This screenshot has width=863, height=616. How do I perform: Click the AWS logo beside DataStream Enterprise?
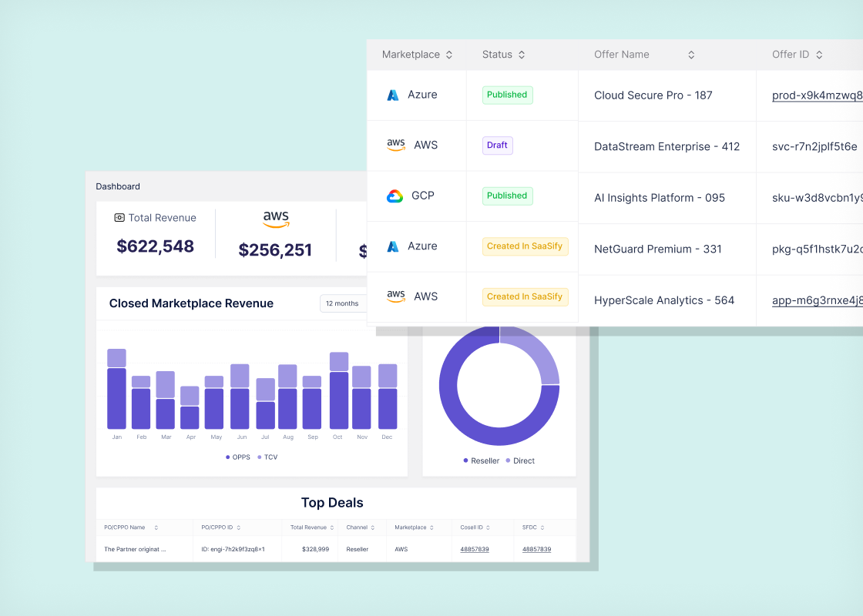pyautogui.click(x=396, y=146)
